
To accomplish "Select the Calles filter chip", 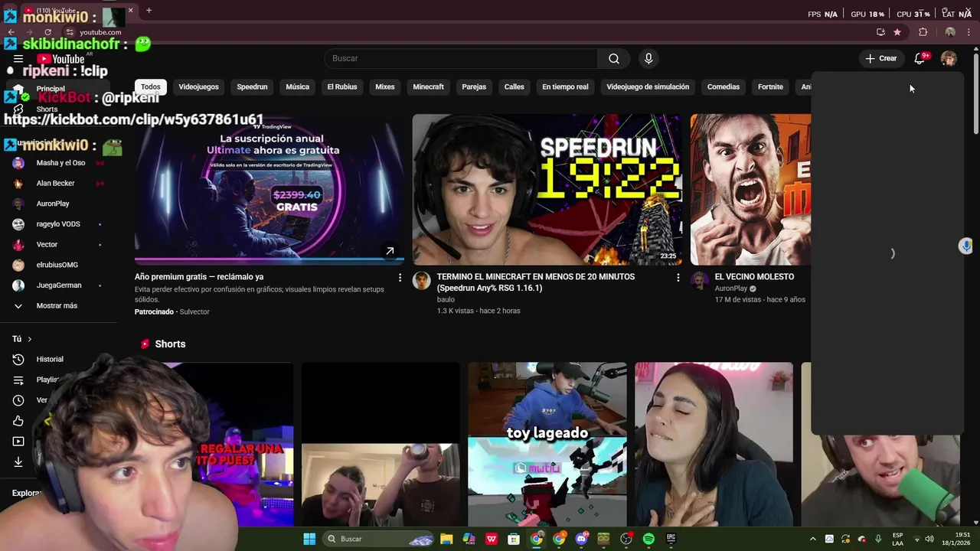I will (x=514, y=86).
